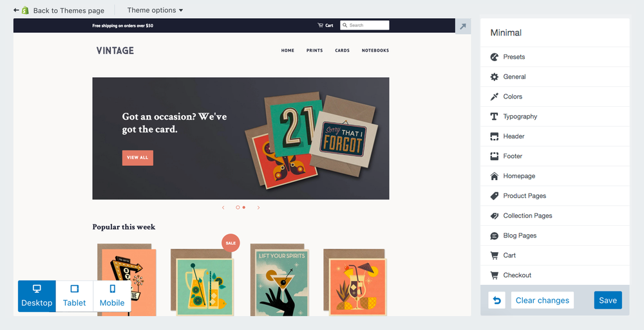Open the Presets palette icon

click(495, 57)
